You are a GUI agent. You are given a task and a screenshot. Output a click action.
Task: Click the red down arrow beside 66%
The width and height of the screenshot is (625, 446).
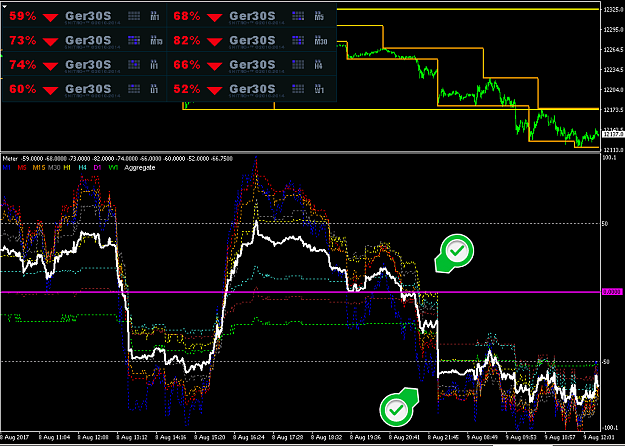point(214,66)
